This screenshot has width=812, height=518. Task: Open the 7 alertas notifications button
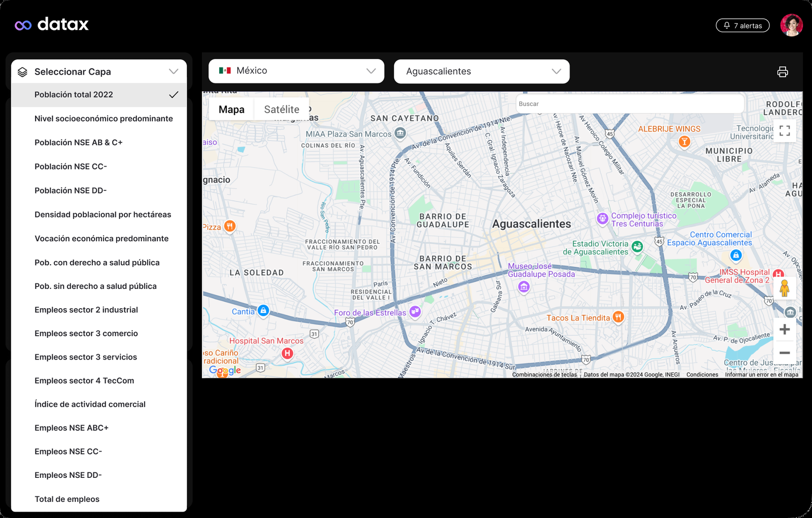[x=742, y=25]
